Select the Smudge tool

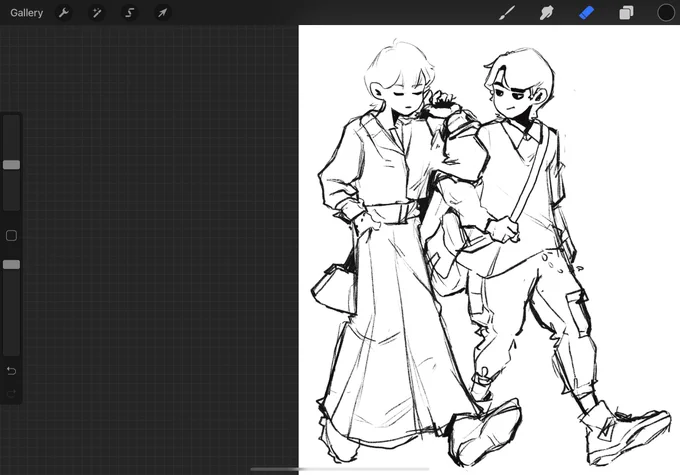click(x=546, y=13)
